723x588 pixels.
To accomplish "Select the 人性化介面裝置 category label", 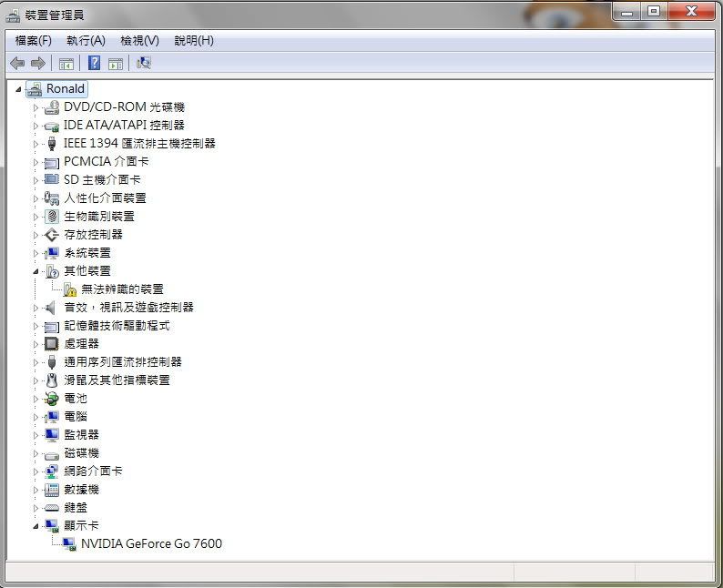I will coord(105,198).
